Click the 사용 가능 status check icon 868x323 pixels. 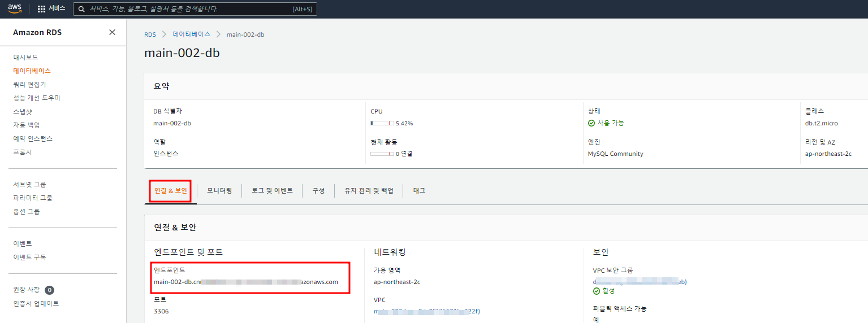click(591, 123)
